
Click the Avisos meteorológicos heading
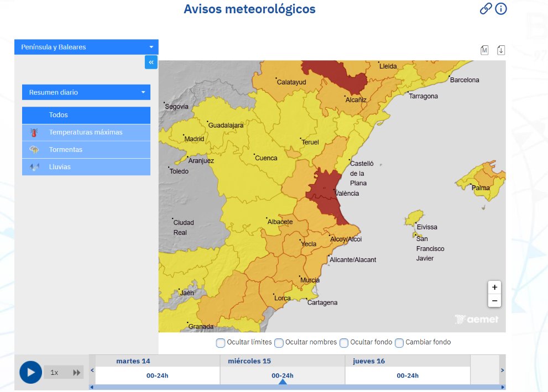tap(249, 9)
